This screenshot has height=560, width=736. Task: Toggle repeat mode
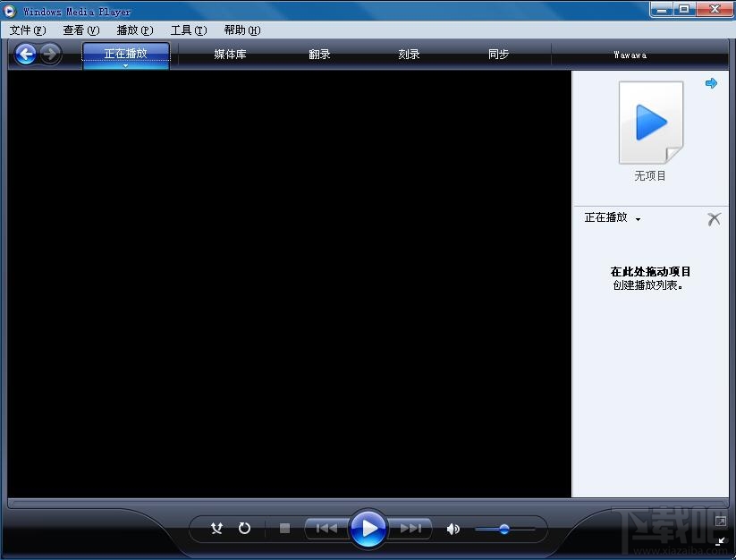coord(243,528)
